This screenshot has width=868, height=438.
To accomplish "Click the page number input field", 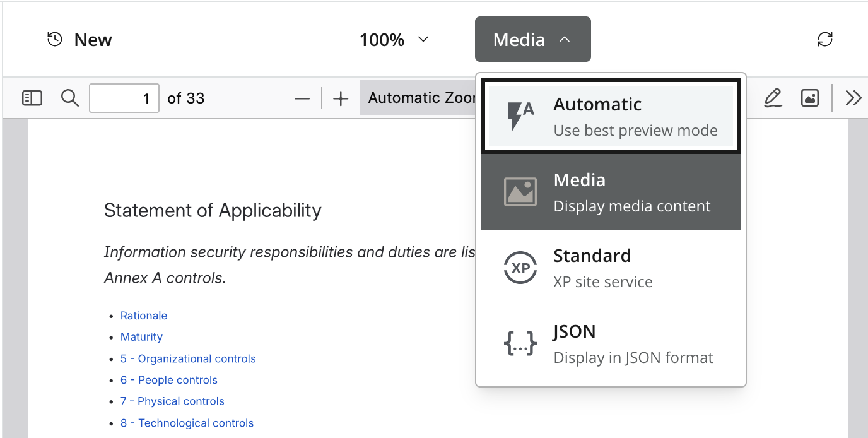I will pos(124,98).
